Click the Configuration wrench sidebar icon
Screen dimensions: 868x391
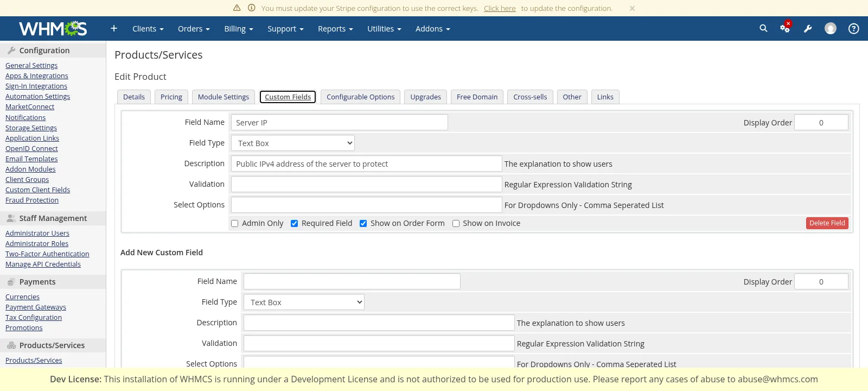click(11, 50)
